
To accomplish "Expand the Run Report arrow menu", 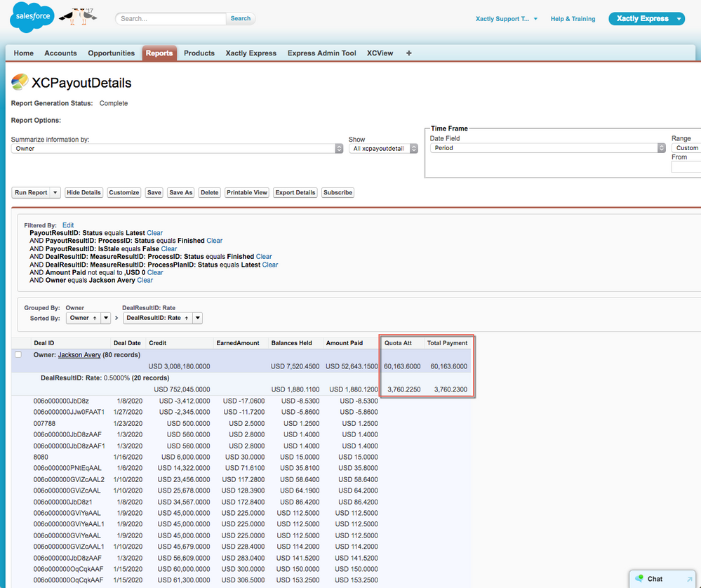I will tap(55, 193).
